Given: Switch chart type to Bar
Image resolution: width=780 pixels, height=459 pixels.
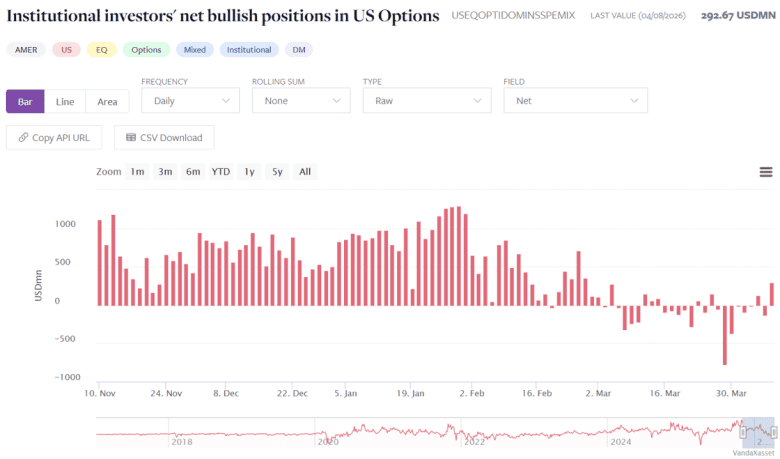Looking at the screenshot, I should click(25, 101).
